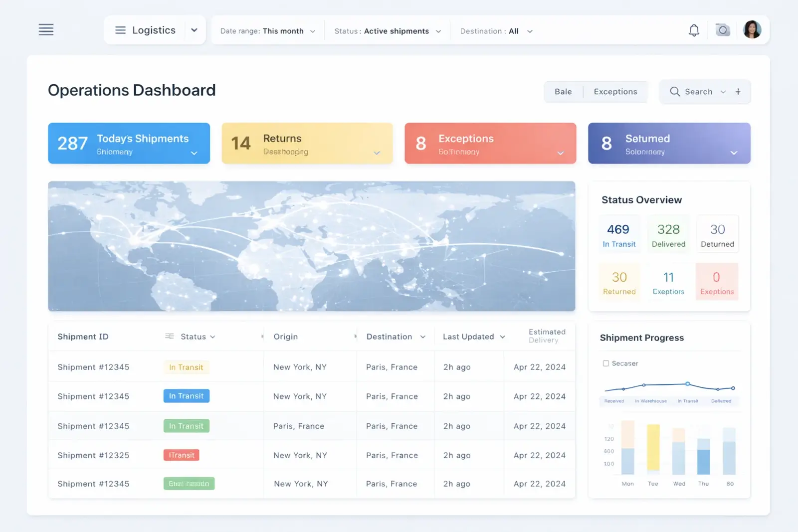Expand the Today's Shipments card
Image resolution: width=798 pixels, height=532 pixels.
(x=194, y=153)
